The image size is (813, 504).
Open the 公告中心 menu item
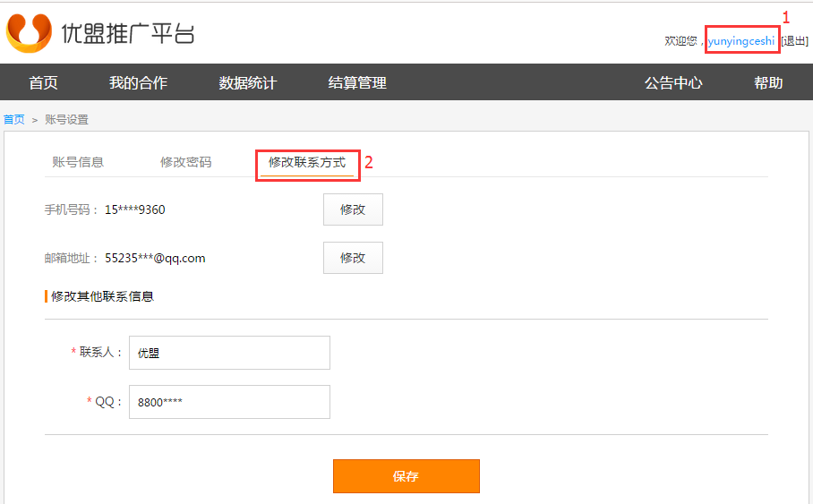[x=673, y=82]
